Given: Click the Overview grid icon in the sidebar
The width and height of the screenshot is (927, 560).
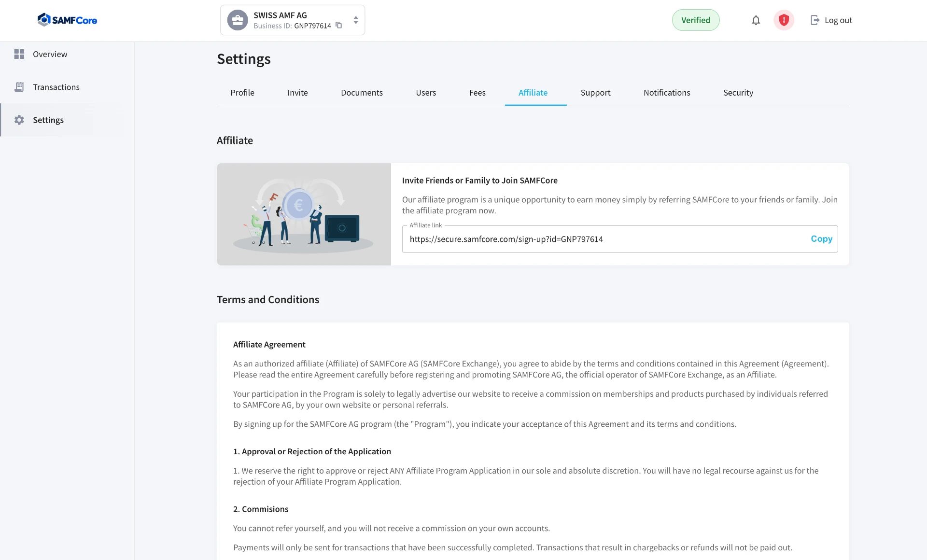Looking at the screenshot, I should 19,54.
